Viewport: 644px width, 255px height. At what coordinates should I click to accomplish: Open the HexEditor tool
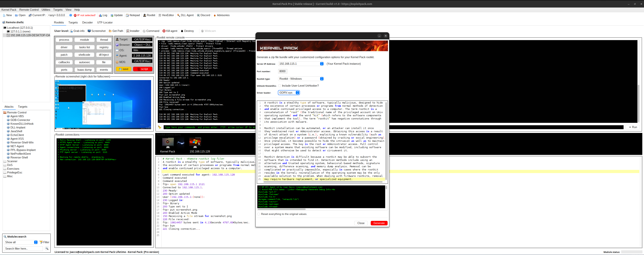pos(166,15)
